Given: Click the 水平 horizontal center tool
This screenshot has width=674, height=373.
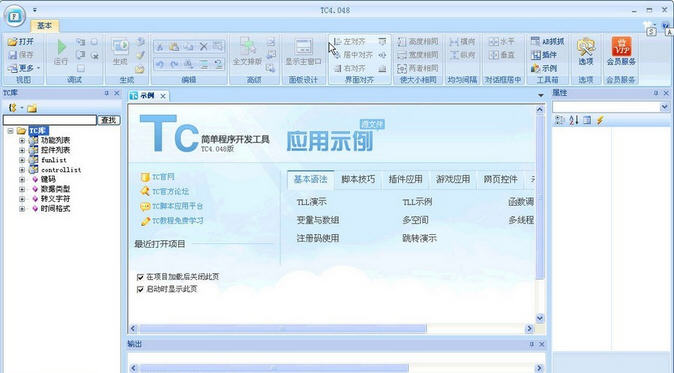Looking at the screenshot, I should point(502,41).
